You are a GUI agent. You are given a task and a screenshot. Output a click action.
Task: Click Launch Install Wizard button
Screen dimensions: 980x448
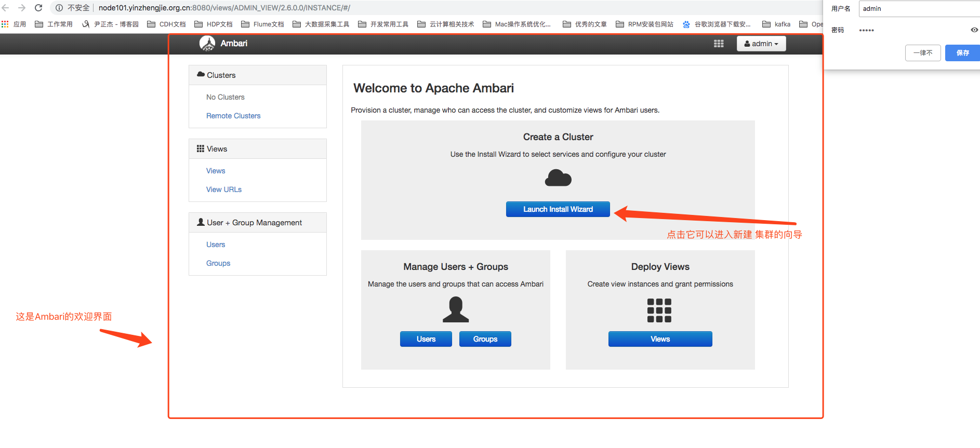(x=558, y=209)
